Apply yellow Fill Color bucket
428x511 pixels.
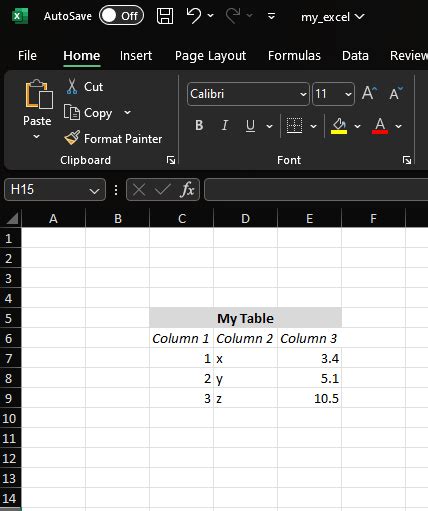pyautogui.click(x=339, y=126)
